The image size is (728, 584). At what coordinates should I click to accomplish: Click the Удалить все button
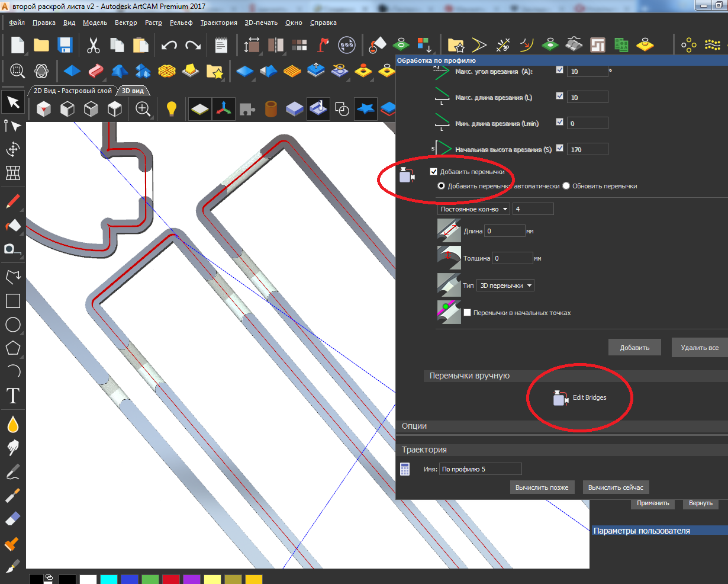pos(700,348)
